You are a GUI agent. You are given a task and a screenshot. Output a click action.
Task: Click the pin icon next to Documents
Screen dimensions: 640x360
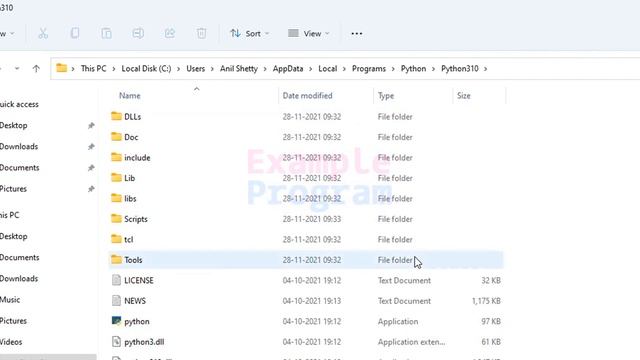tap(91, 168)
